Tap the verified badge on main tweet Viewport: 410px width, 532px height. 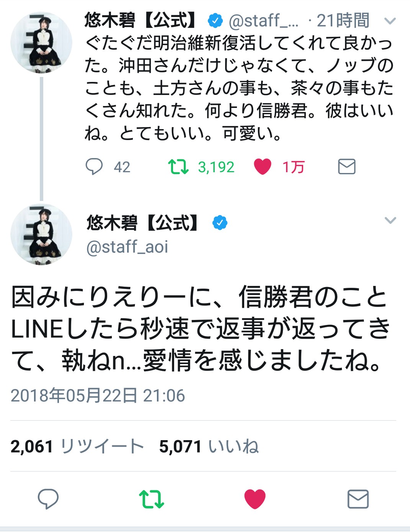220,223
